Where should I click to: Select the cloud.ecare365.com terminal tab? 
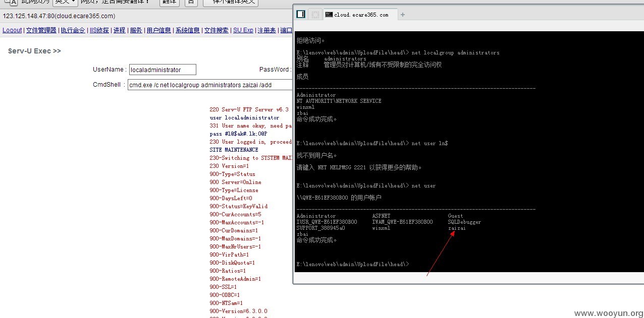[360, 15]
